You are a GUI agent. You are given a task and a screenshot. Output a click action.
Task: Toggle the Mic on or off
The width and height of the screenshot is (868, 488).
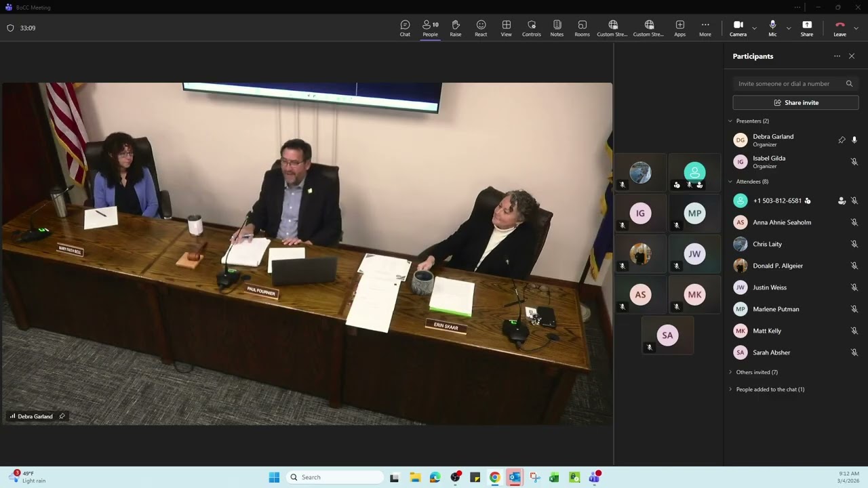pyautogui.click(x=772, y=28)
